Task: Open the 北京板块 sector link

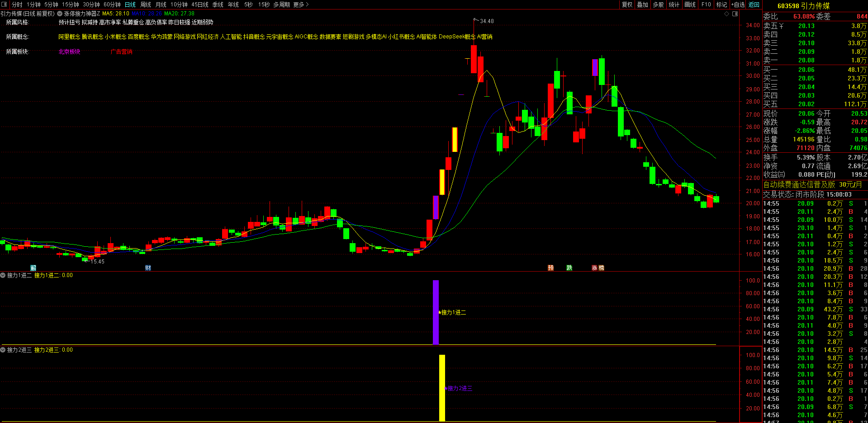Action: [x=69, y=52]
